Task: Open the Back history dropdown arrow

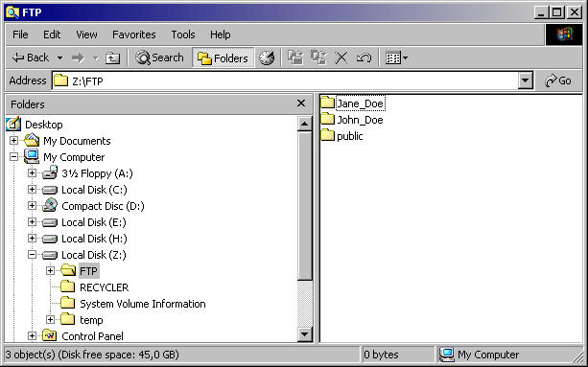Action: 59,58
